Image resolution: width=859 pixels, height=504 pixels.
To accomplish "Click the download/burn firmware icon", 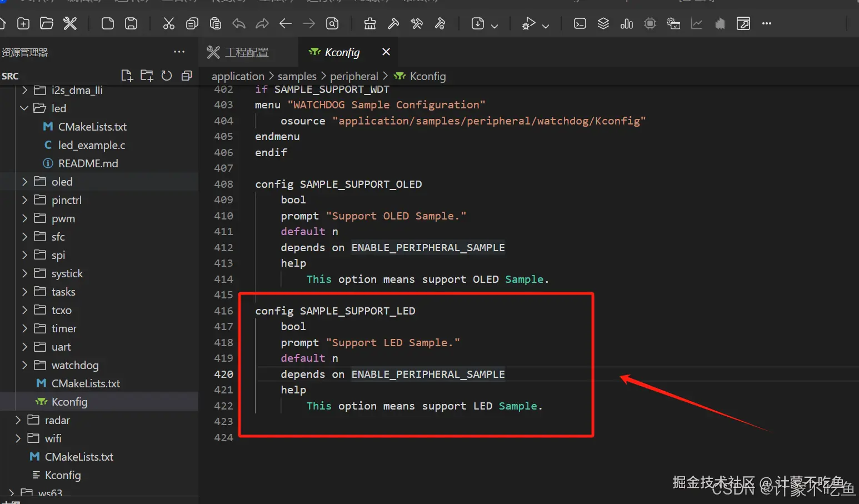I will coord(478,23).
